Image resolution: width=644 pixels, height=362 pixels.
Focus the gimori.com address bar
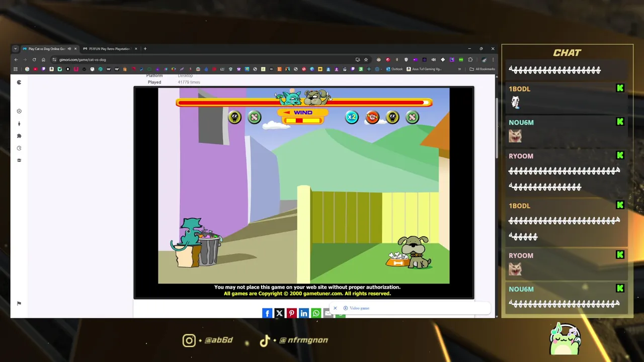tap(210, 59)
